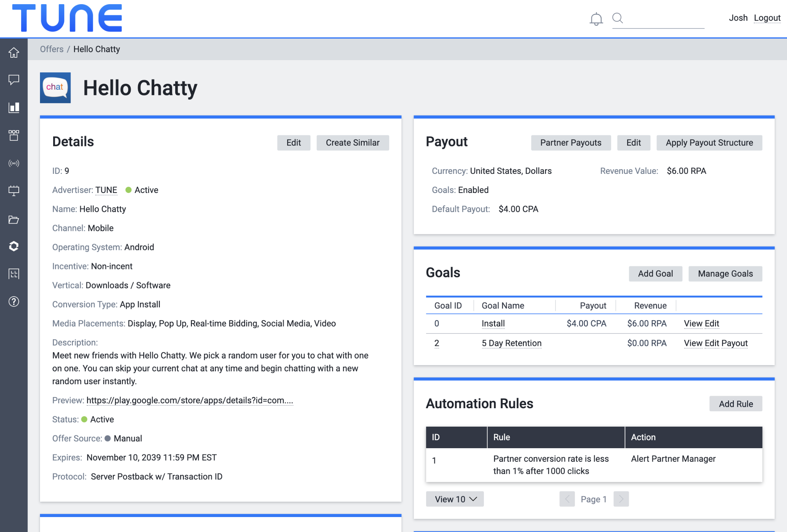Open the help question mark icon
The height and width of the screenshot is (532, 787).
coord(14,301)
